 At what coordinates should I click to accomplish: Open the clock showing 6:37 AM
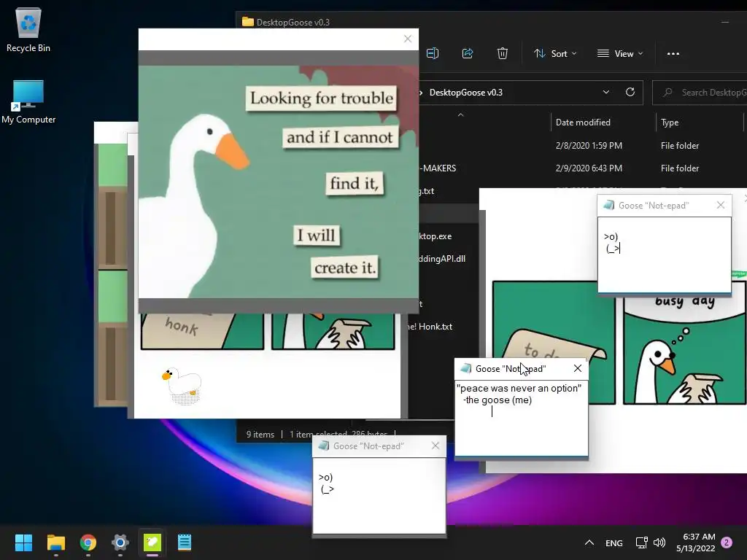click(x=695, y=542)
